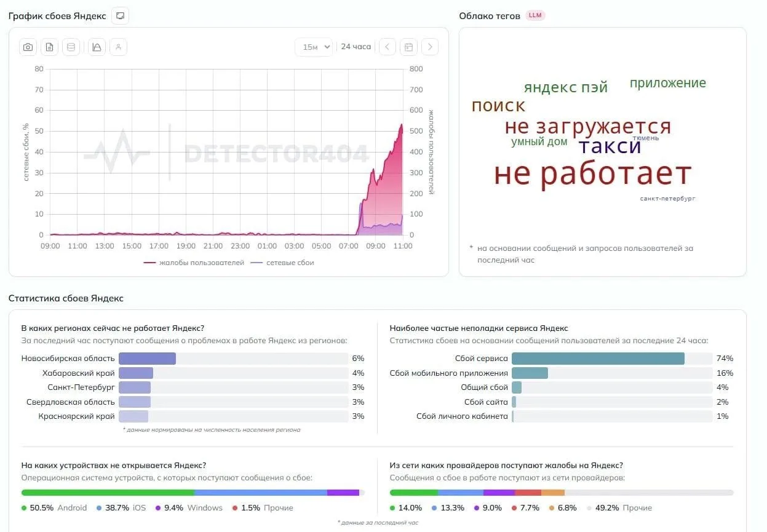Open the 15м interval dropdown
767x532 pixels.
pyautogui.click(x=314, y=47)
